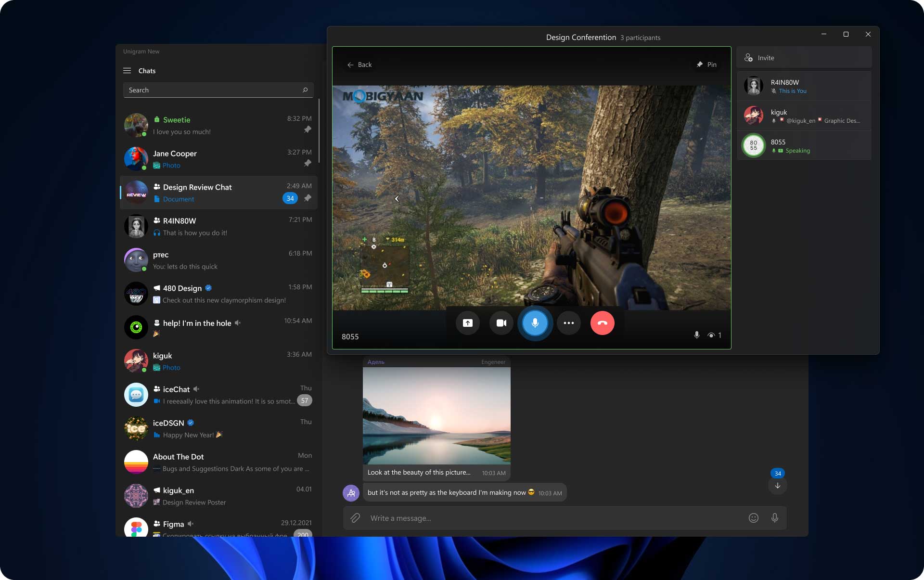Click the muted speaker icon on iceChat
This screenshot has width=924, height=580.
pos(196,389)
